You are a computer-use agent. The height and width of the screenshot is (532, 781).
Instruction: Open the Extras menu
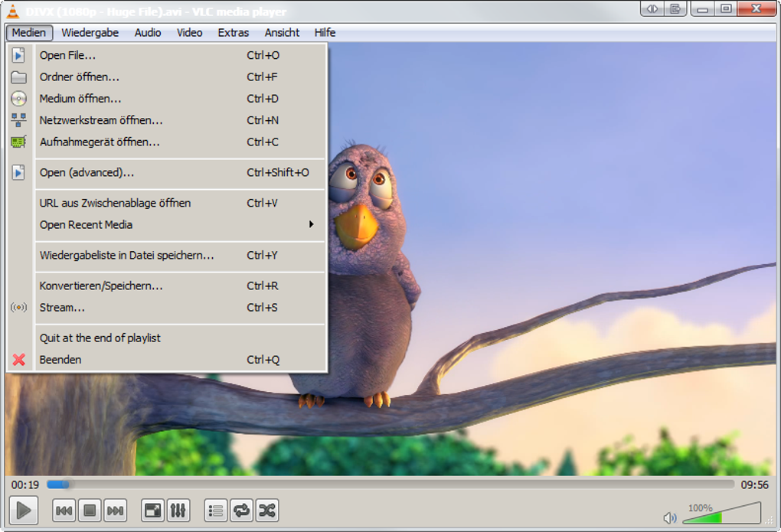coord(233,33)
